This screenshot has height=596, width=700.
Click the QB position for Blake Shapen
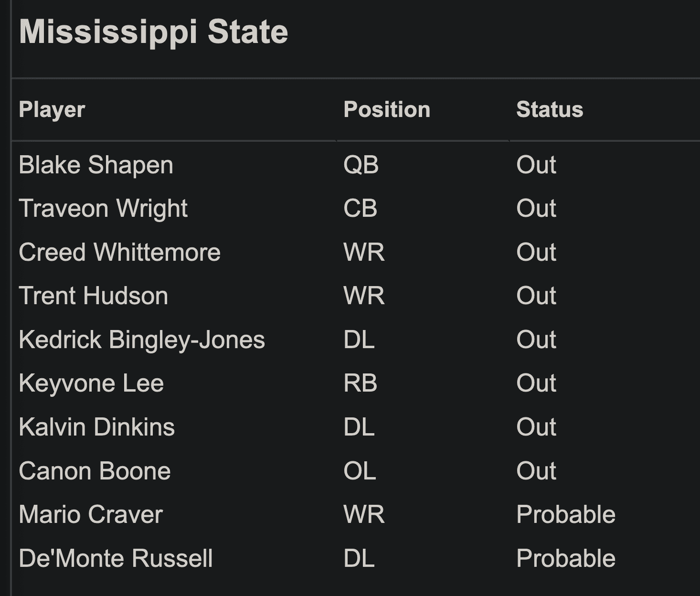pyautogui.click(x=361, y=165)
